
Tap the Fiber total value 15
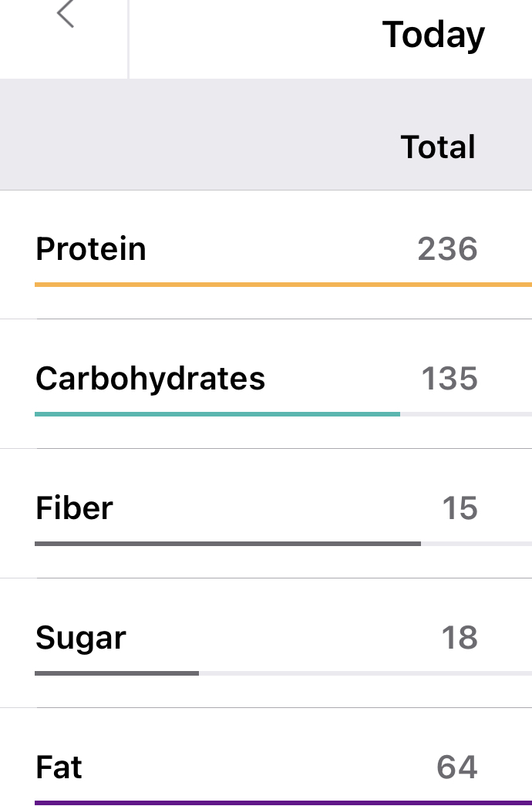click(x=460, y=508)
